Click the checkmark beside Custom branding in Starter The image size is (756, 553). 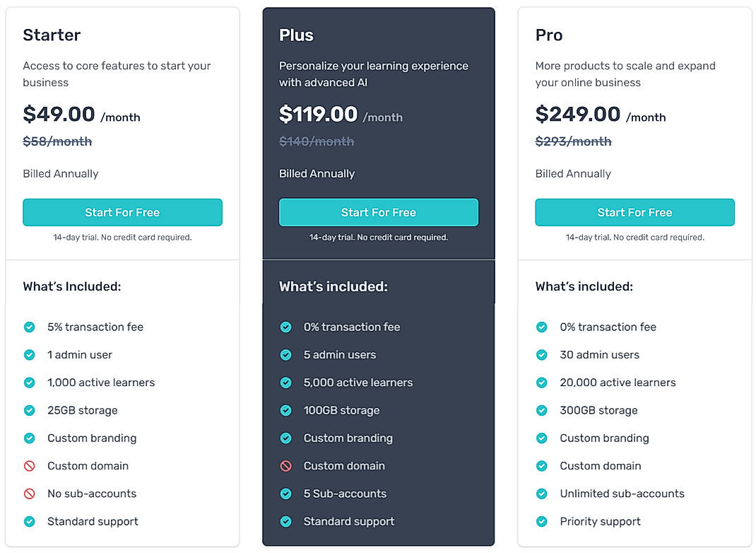click(29, 438)
